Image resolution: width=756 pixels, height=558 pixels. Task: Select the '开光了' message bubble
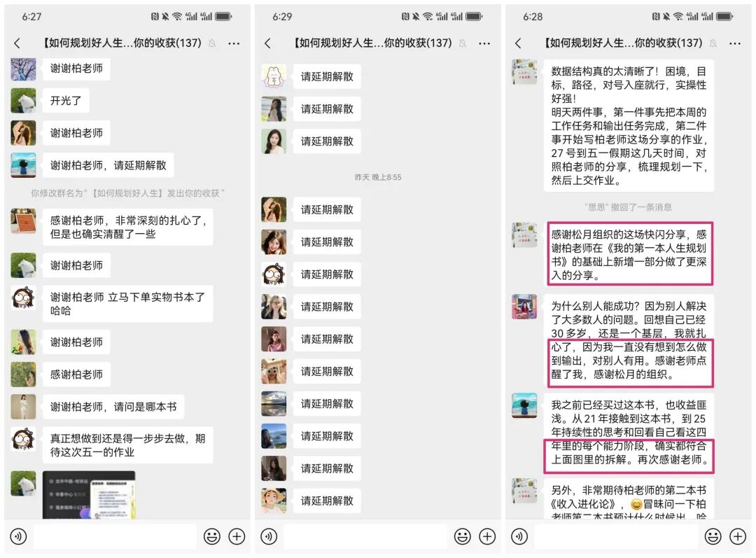pyautogui.click(x=66, y=101)
